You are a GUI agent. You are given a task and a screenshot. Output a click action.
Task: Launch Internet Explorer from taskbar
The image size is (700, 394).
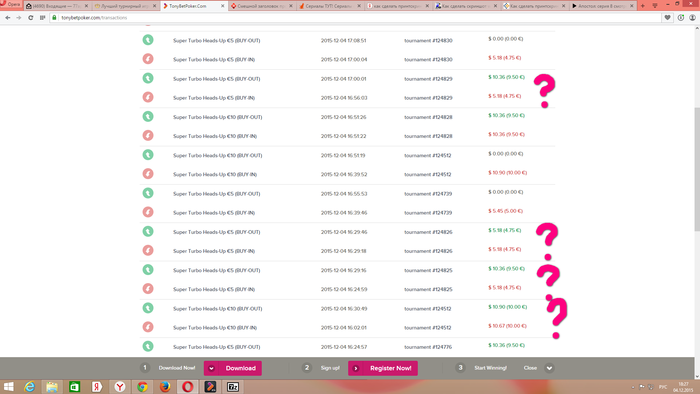tap(29, 386)
